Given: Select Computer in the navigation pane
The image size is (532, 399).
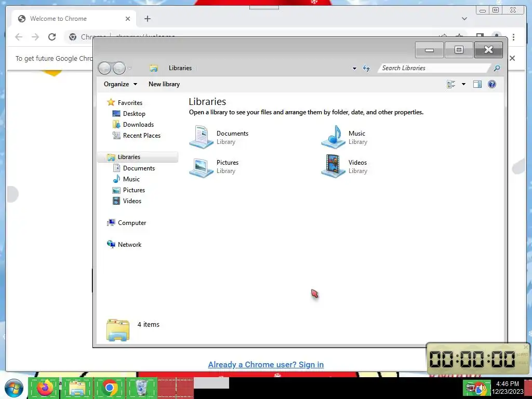Looking at the screenshot, I should 127,222.
